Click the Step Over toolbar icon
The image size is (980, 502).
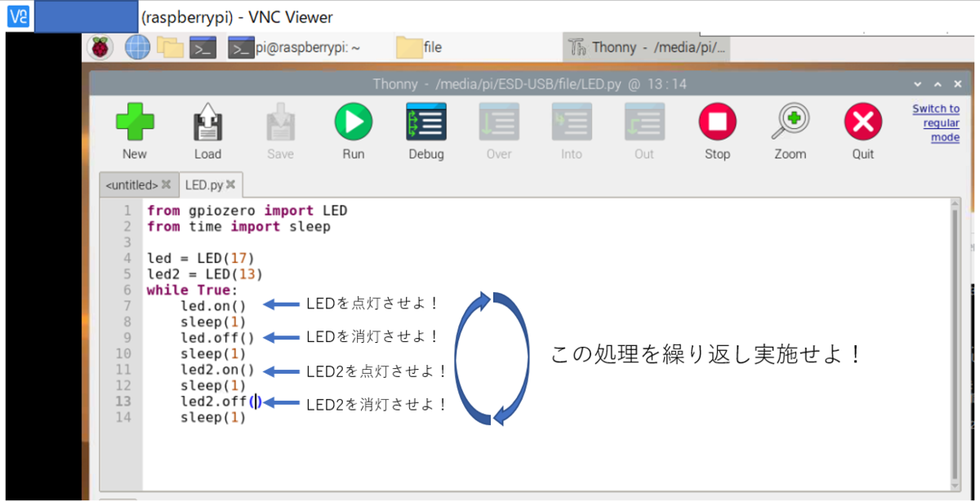499,123
